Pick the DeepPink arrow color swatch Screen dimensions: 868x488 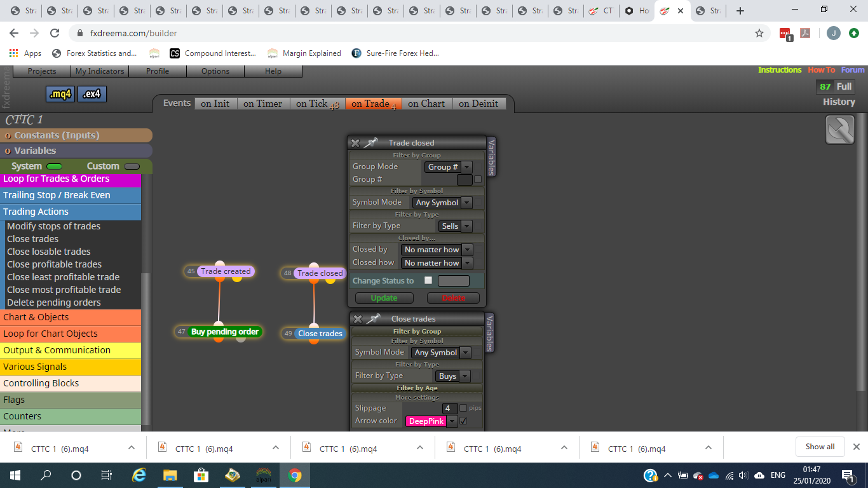coord(426,421)
